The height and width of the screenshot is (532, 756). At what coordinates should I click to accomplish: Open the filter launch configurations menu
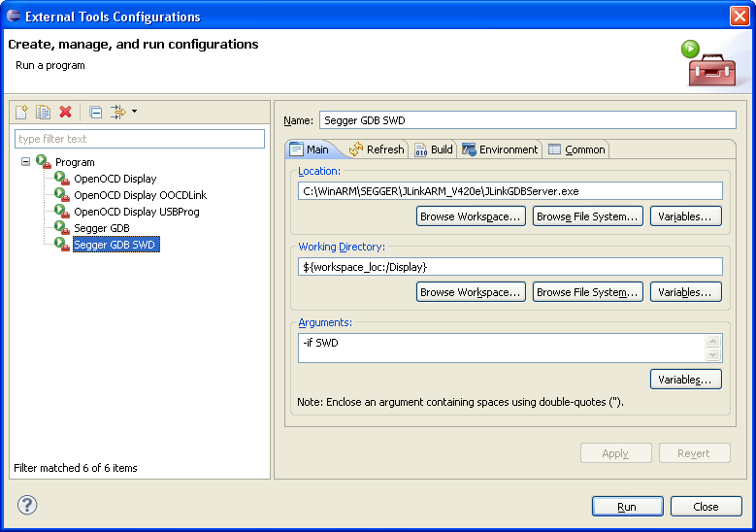(x=135, y=112)
